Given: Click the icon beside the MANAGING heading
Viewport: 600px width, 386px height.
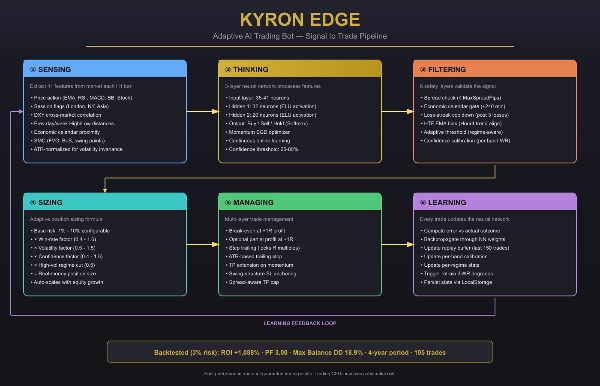Looking at the screenshot, I should coord(228,202).
